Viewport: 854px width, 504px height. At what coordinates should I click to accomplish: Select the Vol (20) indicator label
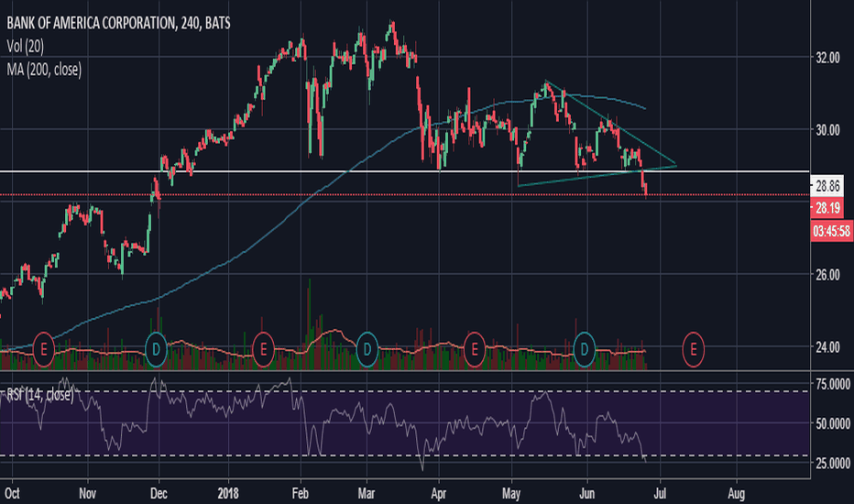point(25,47)
